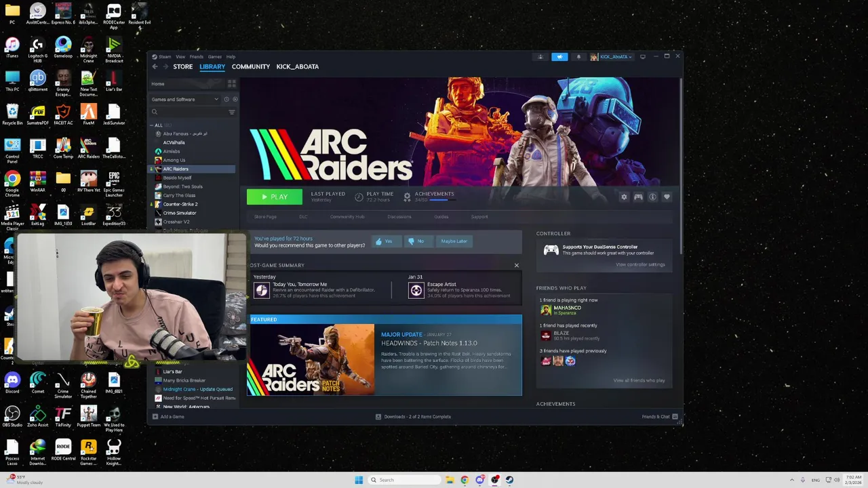Enter Big Picture mode via monitor icon
The image size is (868, 488).
643,57
